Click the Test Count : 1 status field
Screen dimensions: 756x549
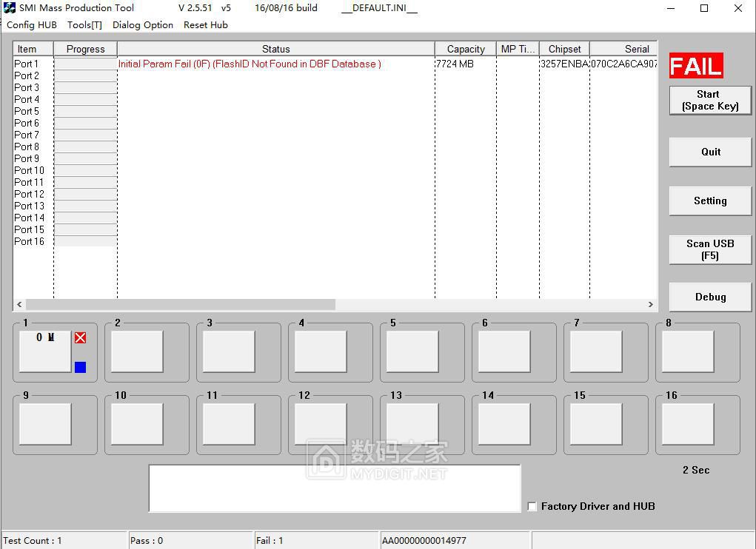(64, 540)
